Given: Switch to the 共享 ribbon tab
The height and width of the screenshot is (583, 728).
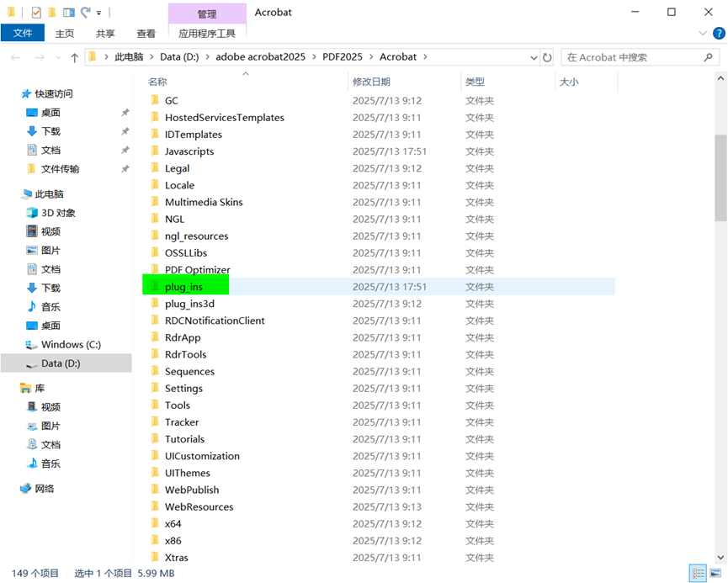Looking at the screenshot, I should pyautogui.click(x=105, y=34).
